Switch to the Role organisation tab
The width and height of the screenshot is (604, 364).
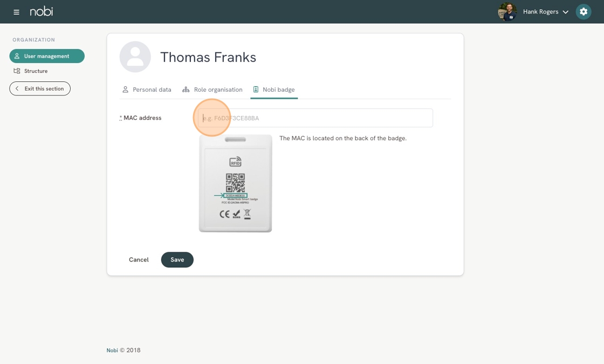tap(212, 90)
